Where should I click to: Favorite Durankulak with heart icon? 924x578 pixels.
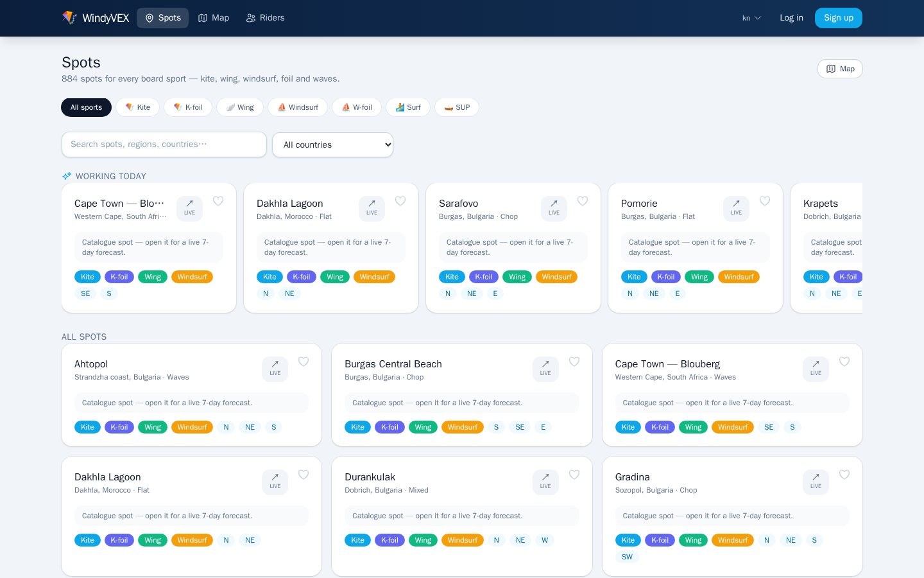(x=574, y=475)
